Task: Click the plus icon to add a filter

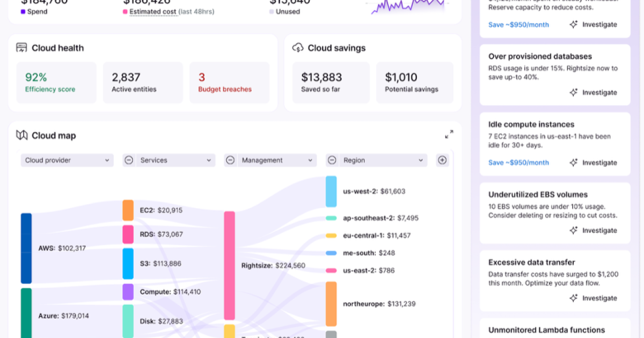Action: [x=442, y=160]
